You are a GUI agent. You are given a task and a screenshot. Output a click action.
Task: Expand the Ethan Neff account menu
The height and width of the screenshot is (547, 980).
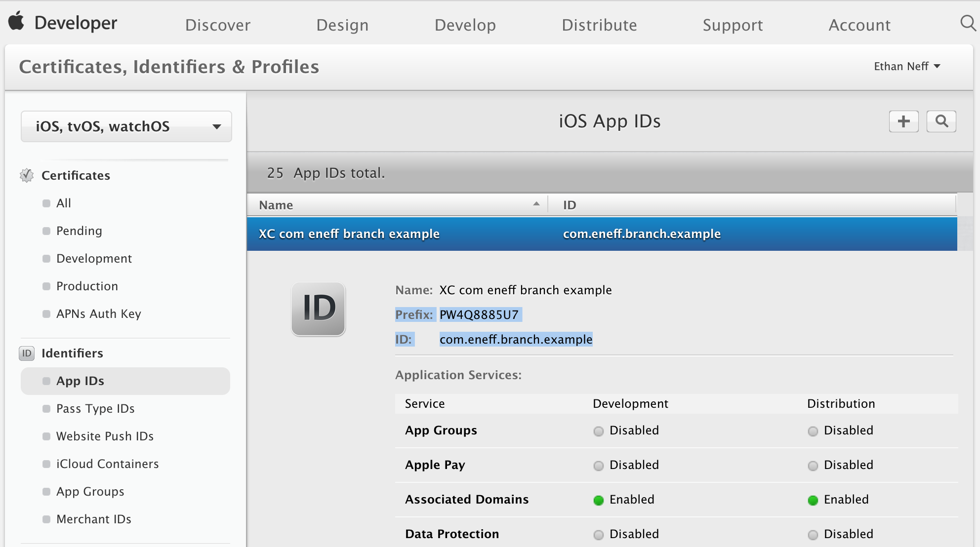point(907,66)
